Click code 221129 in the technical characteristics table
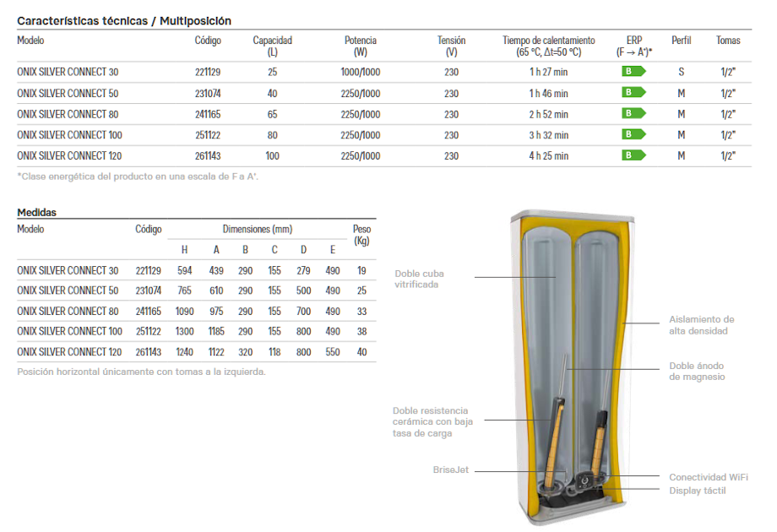777x532 pixels. point(208,73)
